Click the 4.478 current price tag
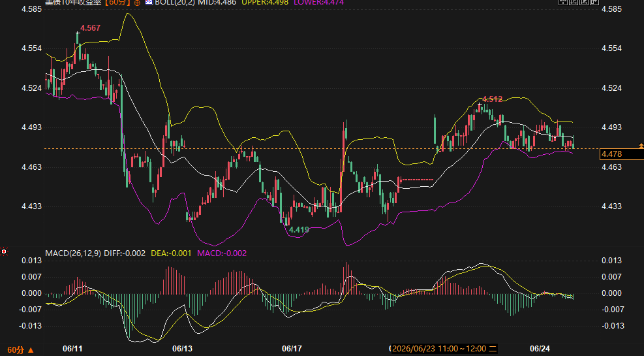The height and width of the screenshot is (356, 644). pyautogui.click(x=621, y=154)
